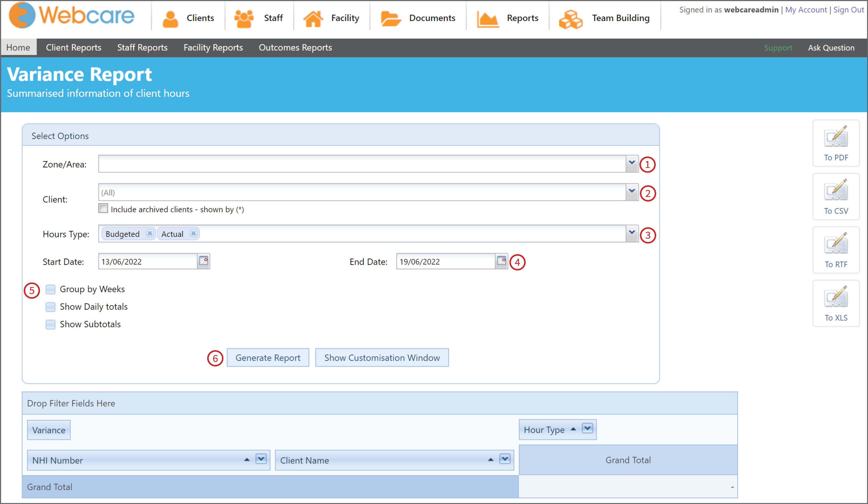The width and height of the screenshot is (868, 504).
Task: Click the To RTF export icon
Action: (x=836, y=250)
